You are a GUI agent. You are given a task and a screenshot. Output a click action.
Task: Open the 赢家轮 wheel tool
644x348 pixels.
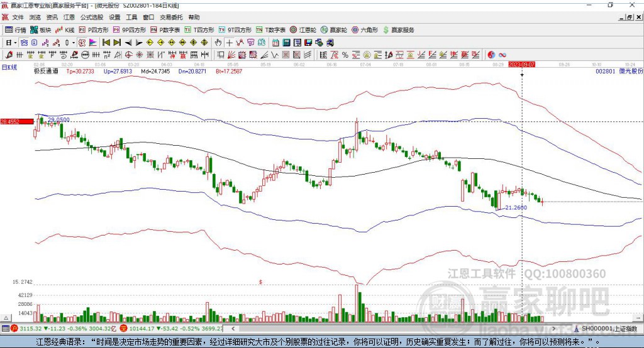(x=333, y=30)
